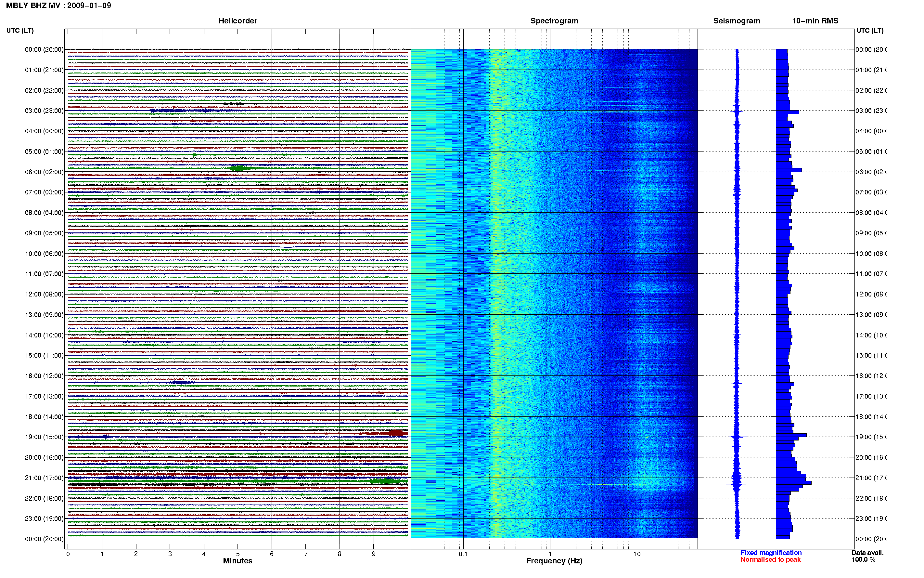Click the left '05:00 (01:00)' time label
The image size is (924, 578).
click(44, 151)
